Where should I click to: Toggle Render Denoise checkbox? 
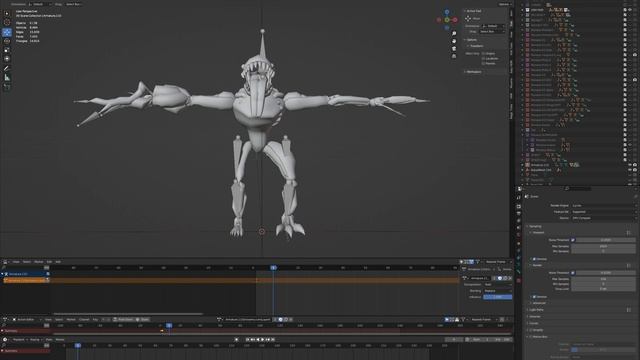coord(534,297)
